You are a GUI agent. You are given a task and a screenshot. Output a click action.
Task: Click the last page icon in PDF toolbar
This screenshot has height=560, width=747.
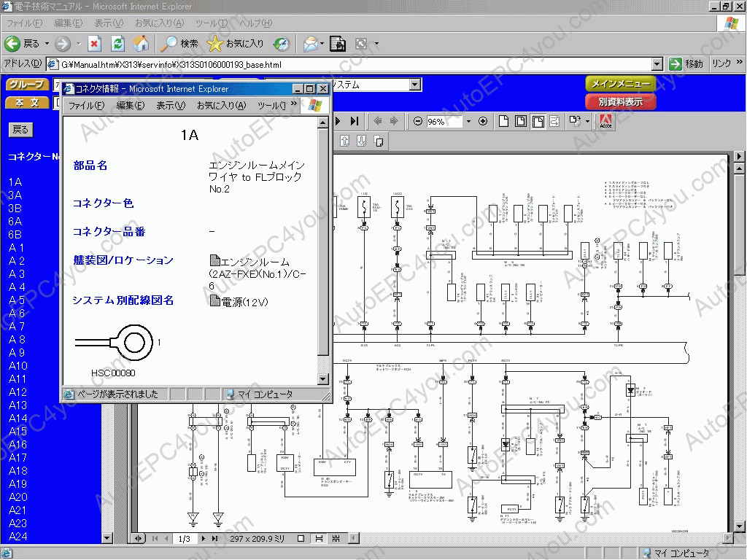355,122
